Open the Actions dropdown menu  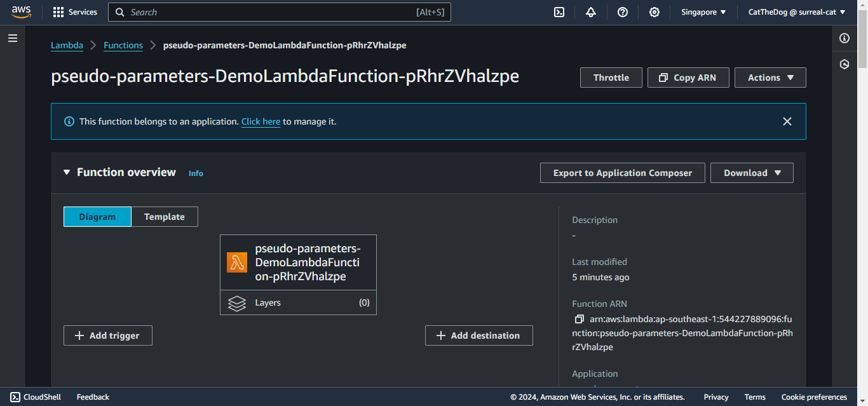770,78
